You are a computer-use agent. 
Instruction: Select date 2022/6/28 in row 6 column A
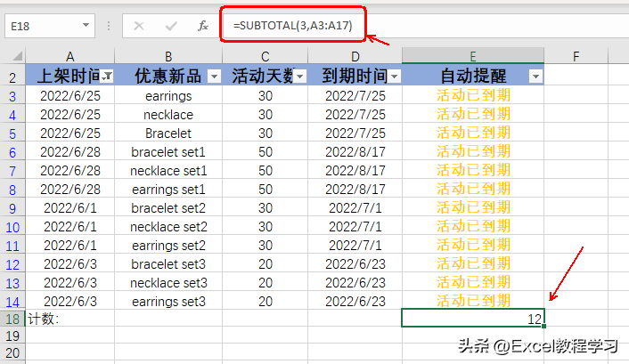[x=70, y=152]
